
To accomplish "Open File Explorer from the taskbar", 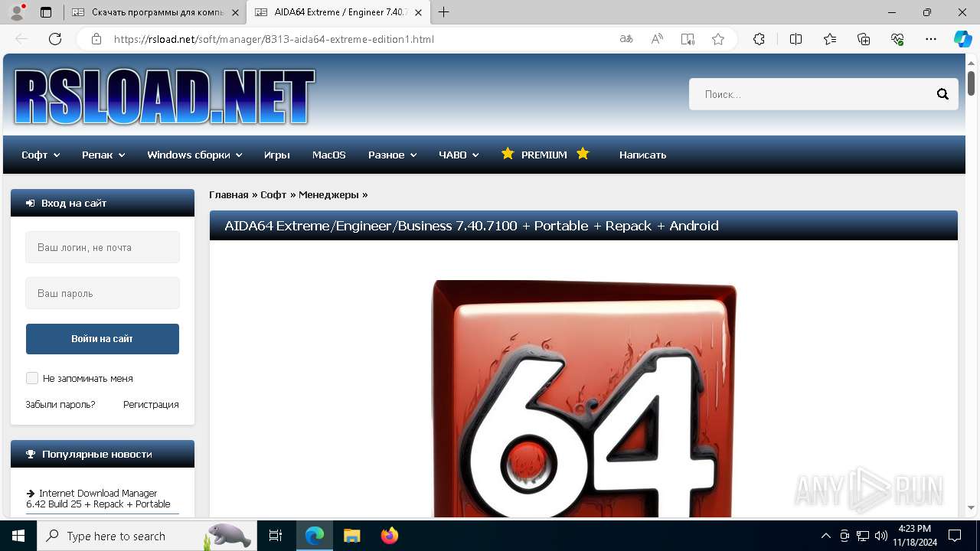I will point(351,536).
